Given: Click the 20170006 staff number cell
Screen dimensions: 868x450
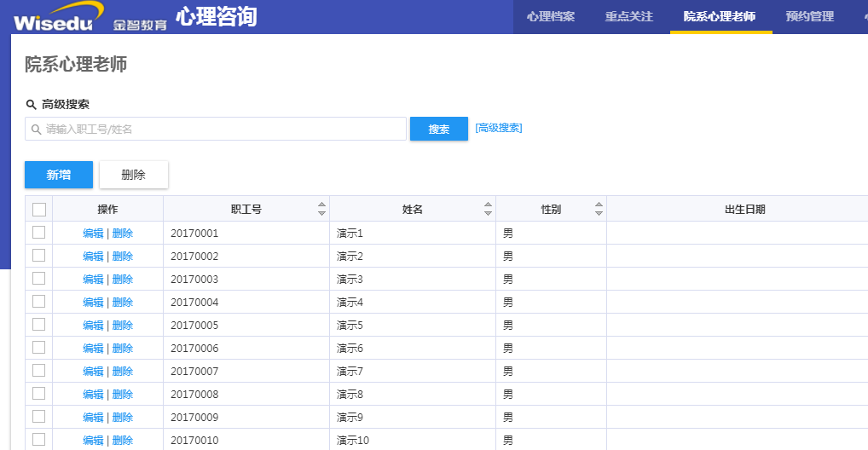Looking at the screenshot, I should (246, 349).
